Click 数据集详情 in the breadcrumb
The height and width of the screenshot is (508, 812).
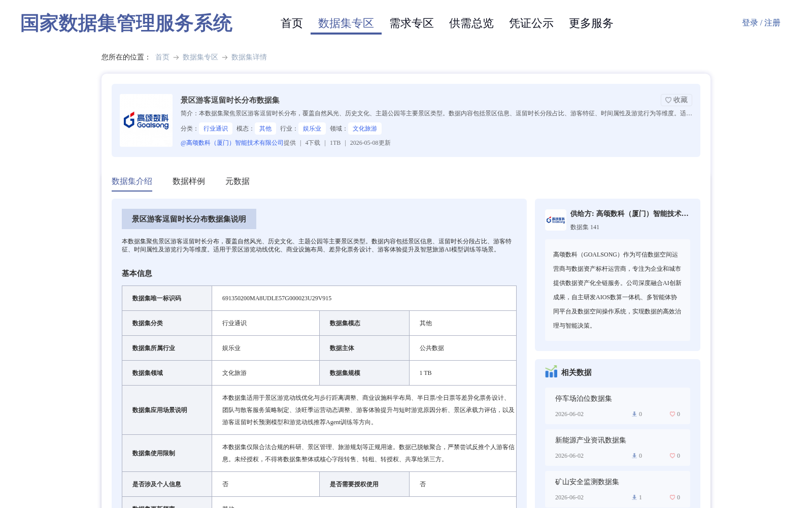[249, 57]
